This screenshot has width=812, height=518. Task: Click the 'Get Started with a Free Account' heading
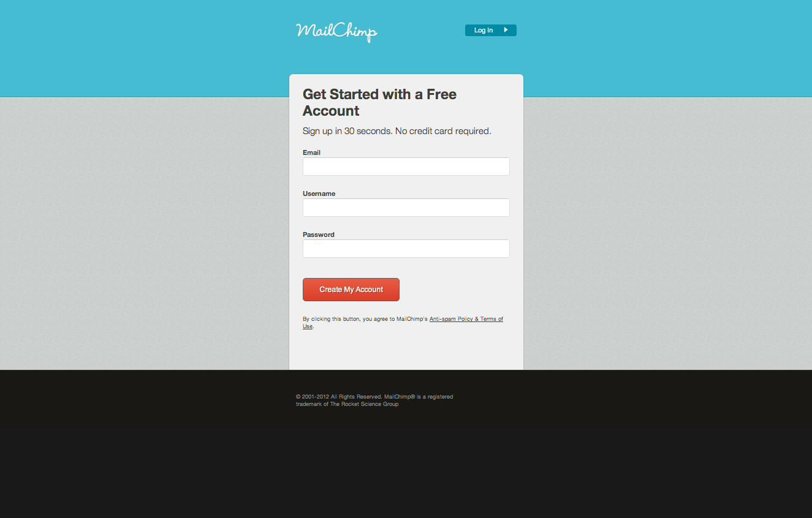379,102
